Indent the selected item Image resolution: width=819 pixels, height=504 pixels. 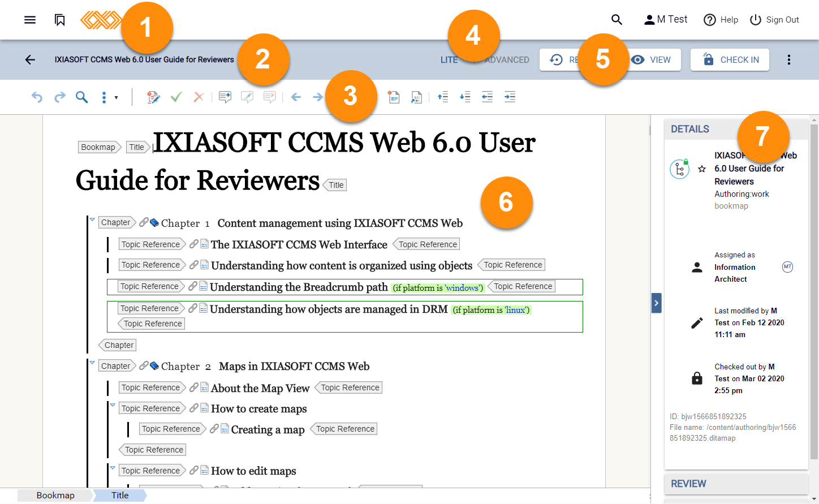pyautogui.click(x=510, y=97)
